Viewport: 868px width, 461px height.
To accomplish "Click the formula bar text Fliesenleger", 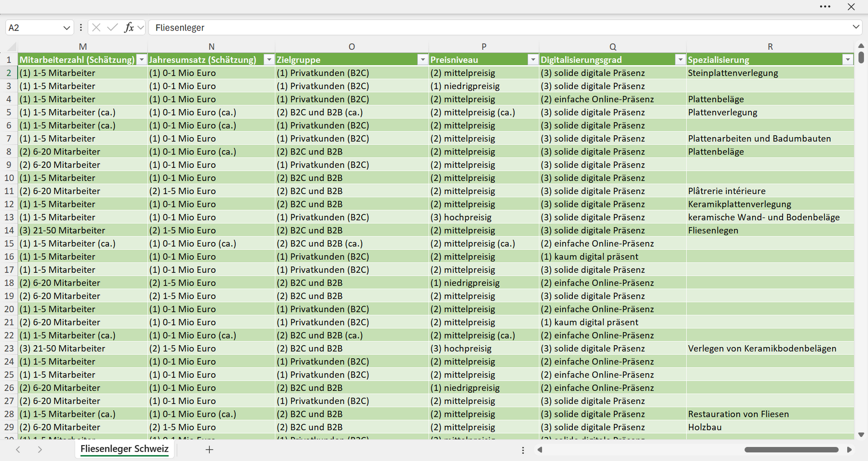I will click(180, 28).
